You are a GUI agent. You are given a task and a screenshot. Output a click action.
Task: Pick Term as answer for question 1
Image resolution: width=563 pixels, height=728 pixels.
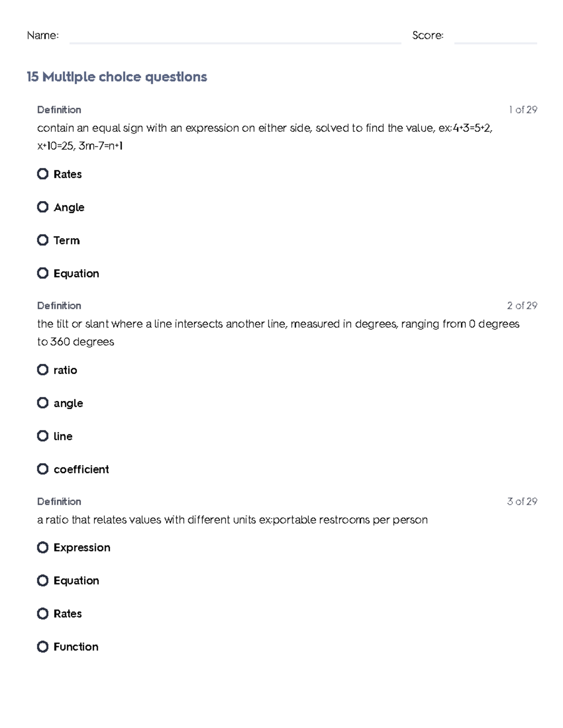(x=43, y=240)
